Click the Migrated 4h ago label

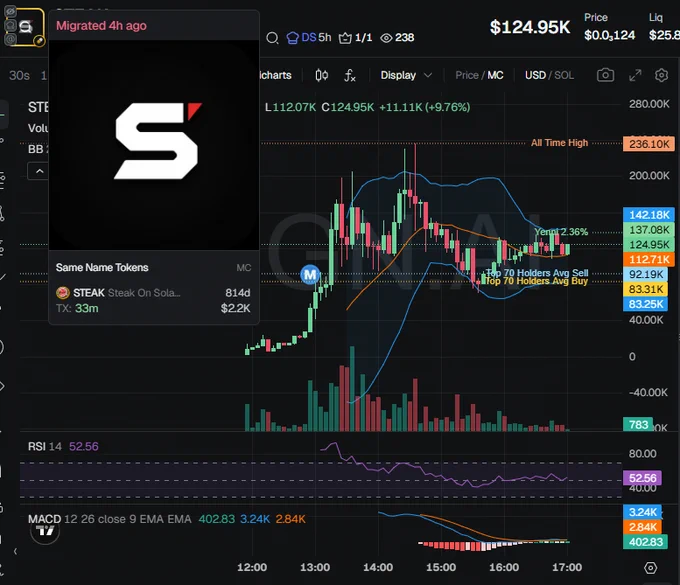(x=101, y=26)
